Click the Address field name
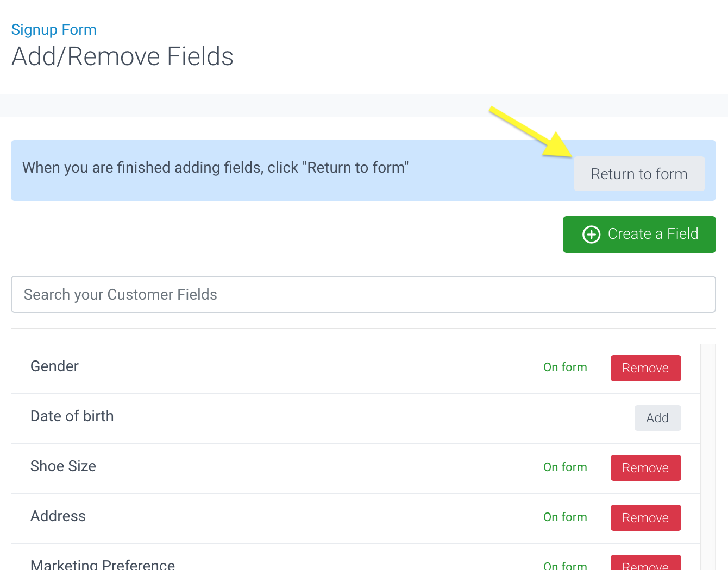 [x=58, y=516]
